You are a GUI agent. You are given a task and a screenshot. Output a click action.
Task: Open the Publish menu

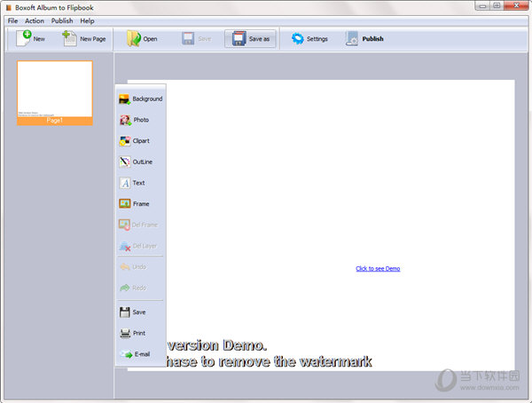click(x=62, y=20)
